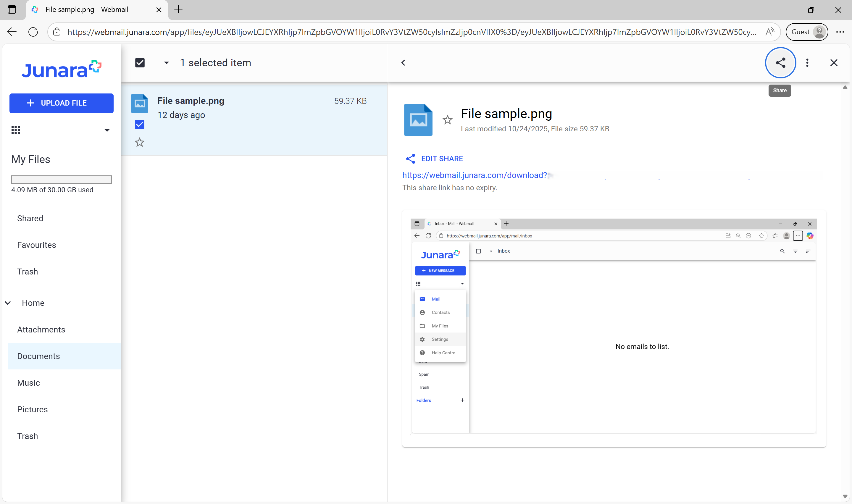Open the selection dropdown arrow beside select-all
The height and width of the screenshot is (504, 852).
click(166, 63)
